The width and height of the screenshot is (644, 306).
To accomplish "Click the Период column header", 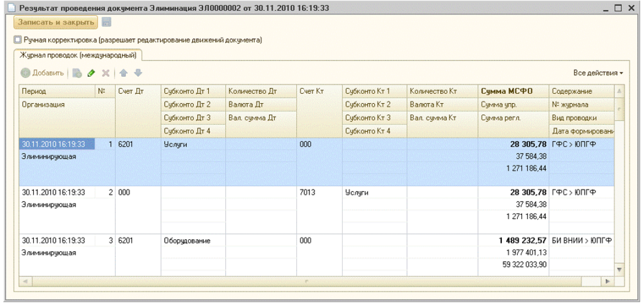I will coord(34,91).
